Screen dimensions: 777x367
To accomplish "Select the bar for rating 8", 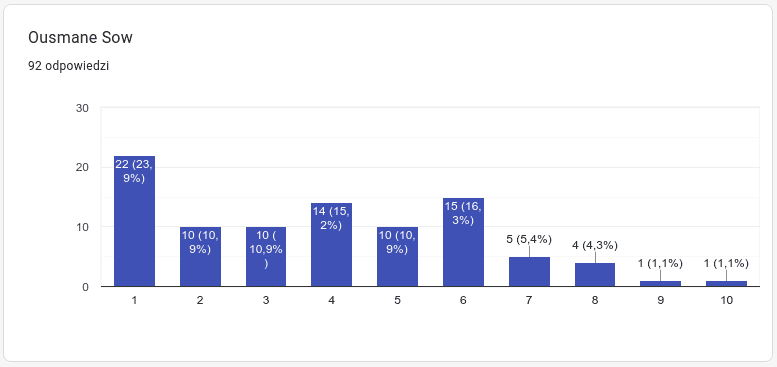I will pos(595,274).
